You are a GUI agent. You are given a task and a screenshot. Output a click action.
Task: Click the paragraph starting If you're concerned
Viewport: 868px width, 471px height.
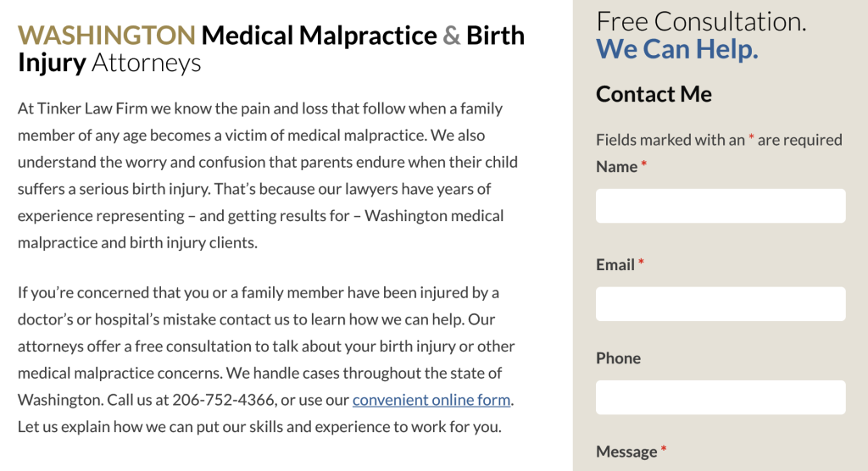(266, 359)
